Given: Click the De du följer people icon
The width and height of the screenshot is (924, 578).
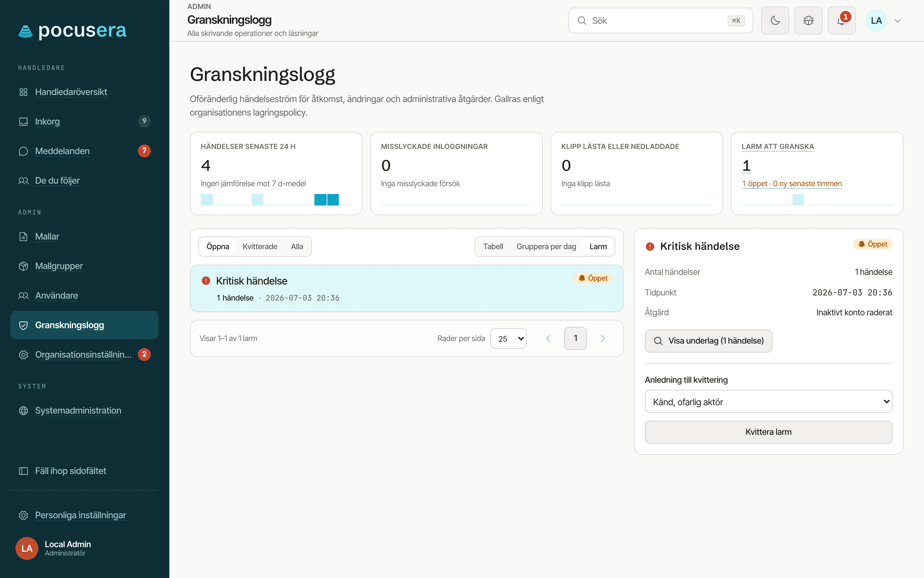Looking at the screenshot, I should coord(23,181).
